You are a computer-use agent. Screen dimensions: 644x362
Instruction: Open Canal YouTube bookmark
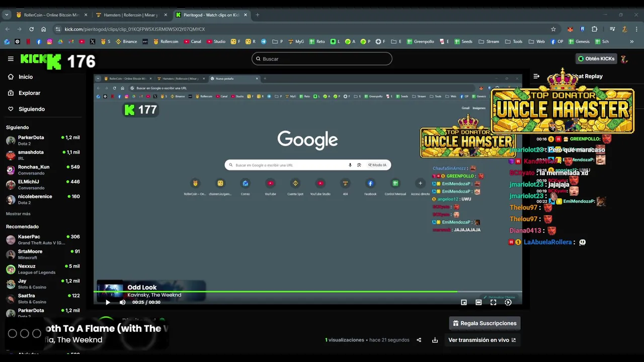(x=192, y=42)
